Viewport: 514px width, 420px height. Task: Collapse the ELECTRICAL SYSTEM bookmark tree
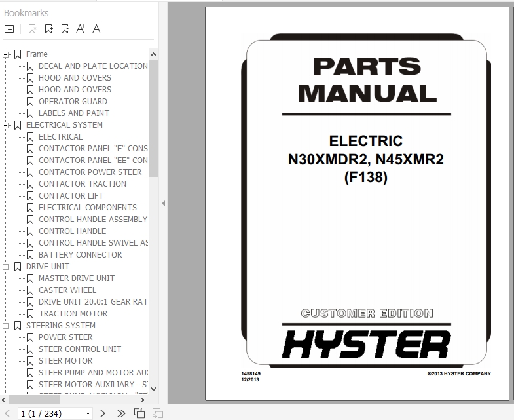[x=6, y=125]
